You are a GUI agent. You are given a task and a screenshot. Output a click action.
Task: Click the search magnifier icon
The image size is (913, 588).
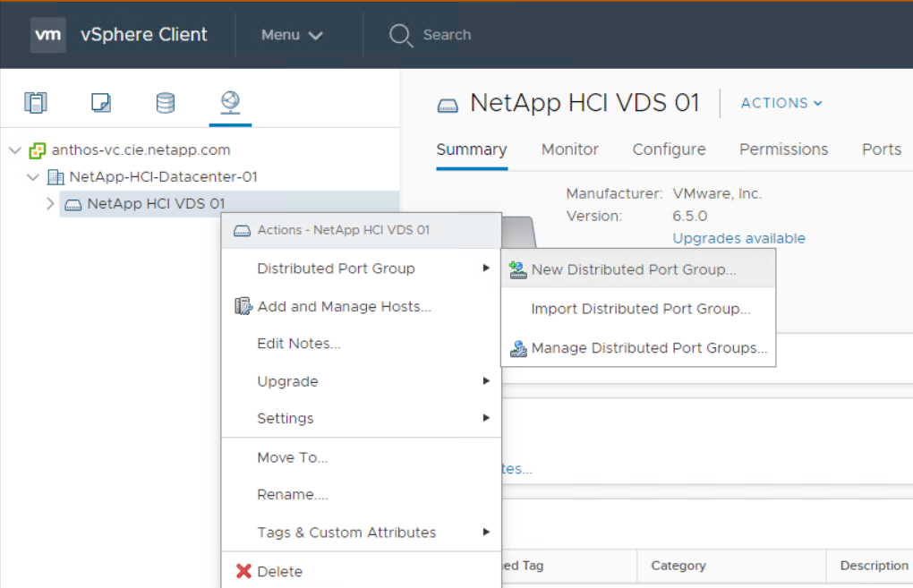point(400,35)
